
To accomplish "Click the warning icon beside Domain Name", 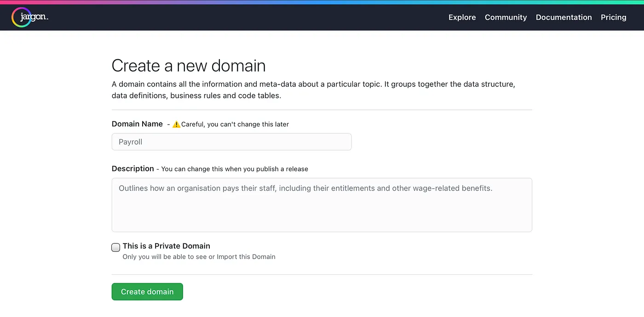I will (176, 124).
